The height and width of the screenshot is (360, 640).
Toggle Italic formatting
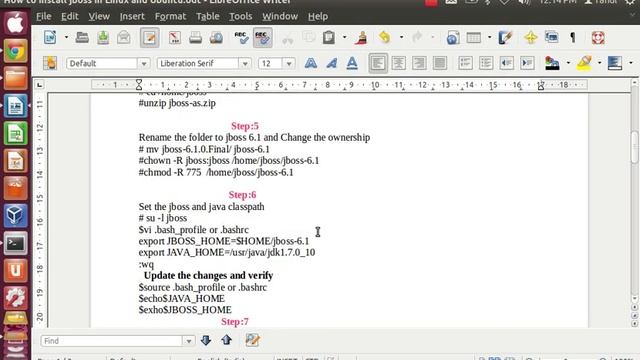[331, 63]
